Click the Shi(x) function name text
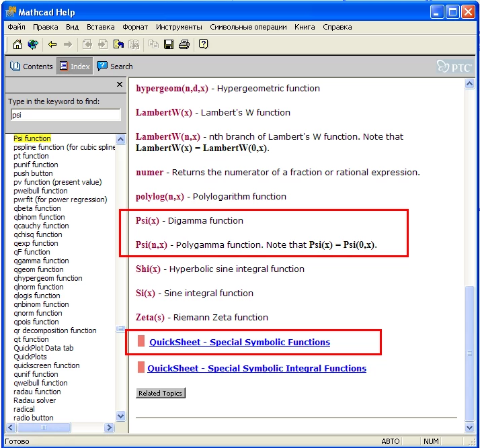 148,269
